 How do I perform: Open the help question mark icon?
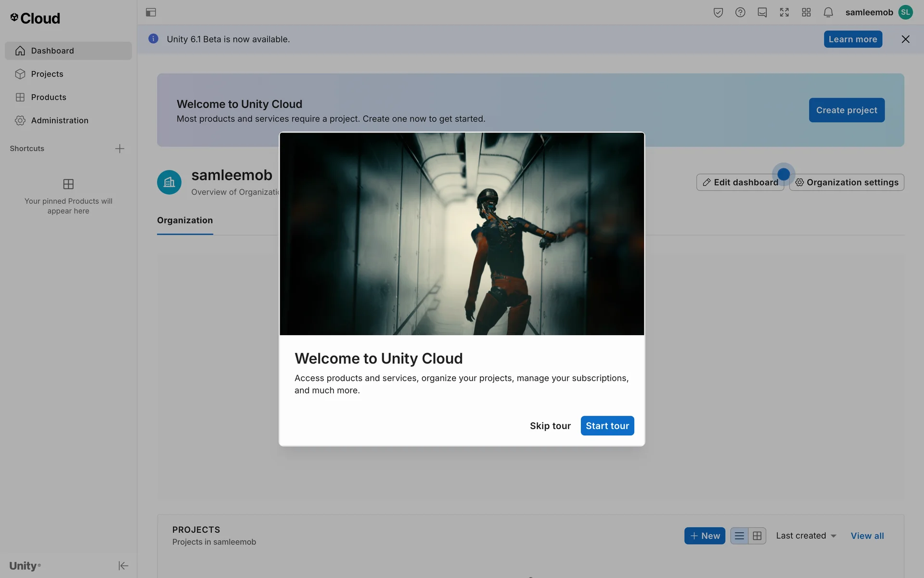click(740, 13)
